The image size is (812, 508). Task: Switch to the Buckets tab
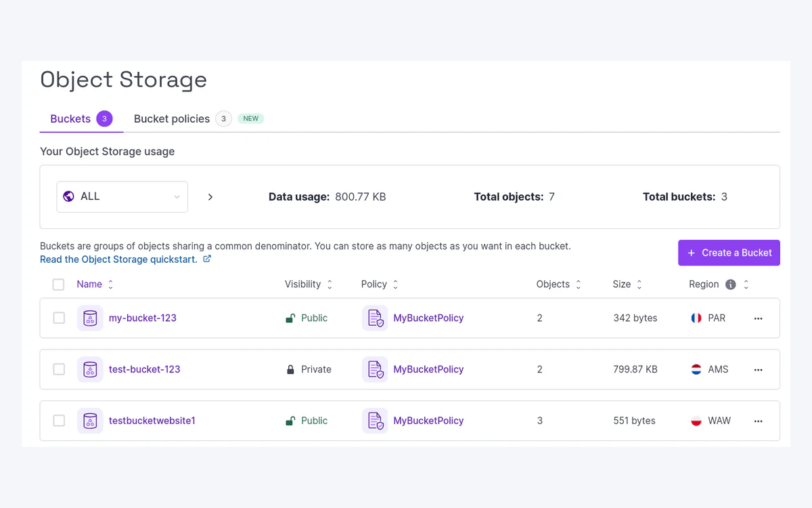(81, 119)
